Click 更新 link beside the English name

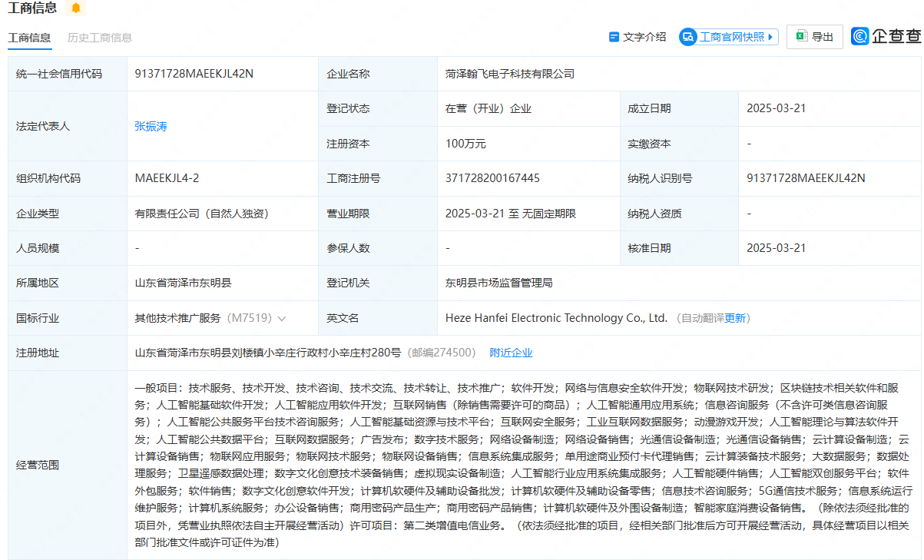(735, 318)
